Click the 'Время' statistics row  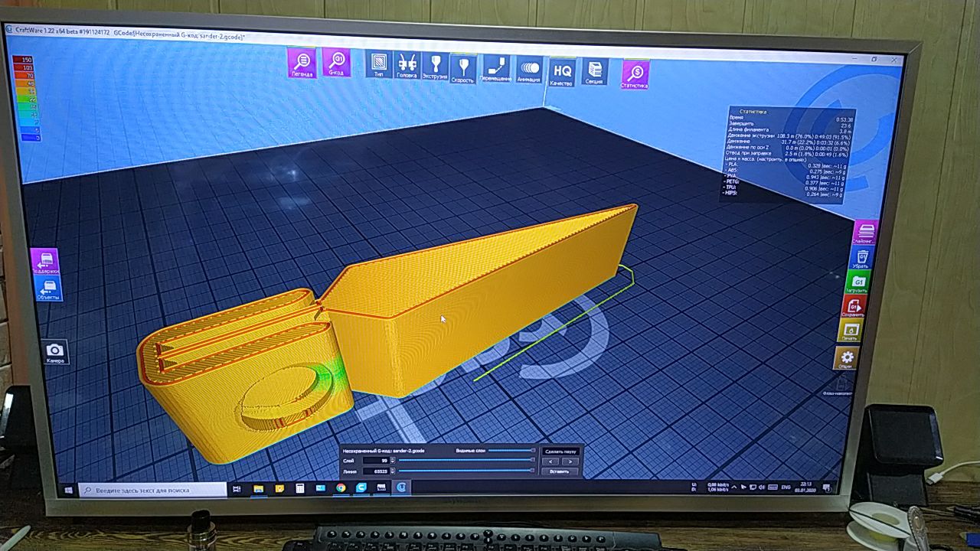[x=789, y=118]
